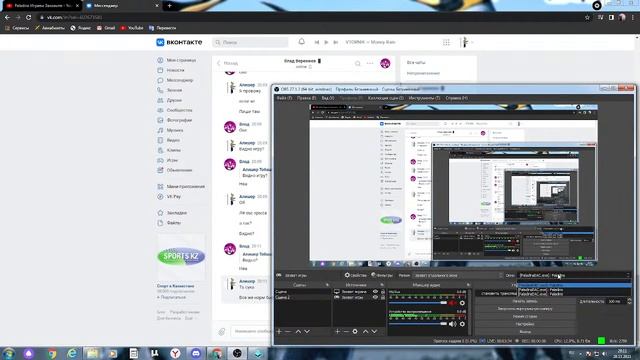Toggle visibility of the screen capture source
The height and width of the screenshot is (360, 640).
(376, 292)
